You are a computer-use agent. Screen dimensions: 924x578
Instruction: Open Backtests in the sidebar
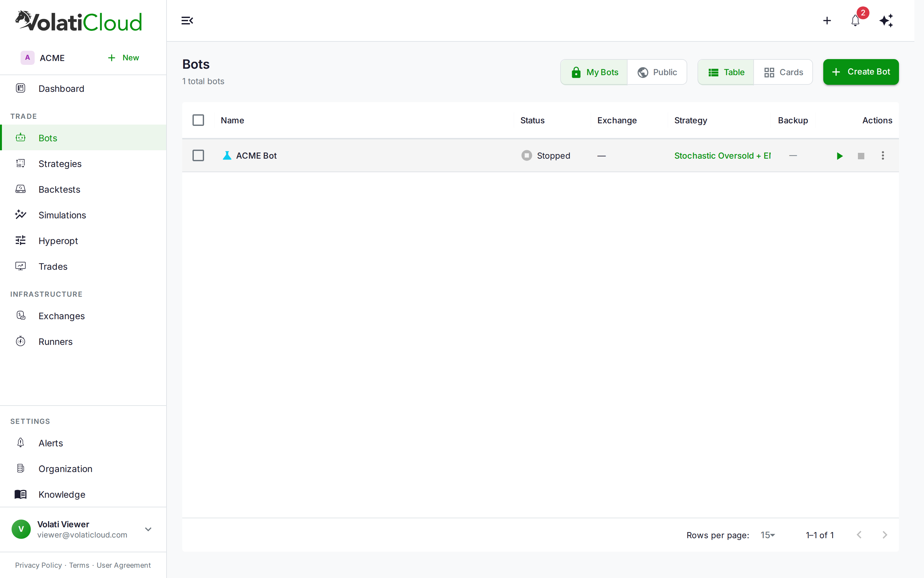[x=83, y=189]
